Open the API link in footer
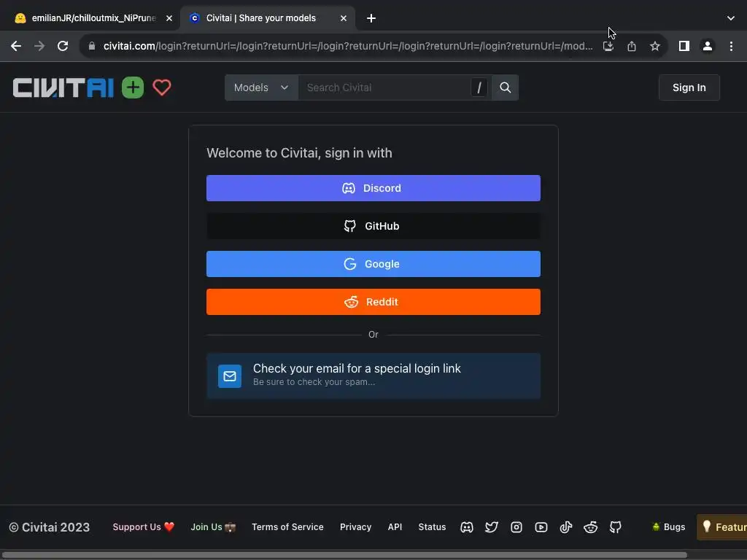 pos(395,527)
